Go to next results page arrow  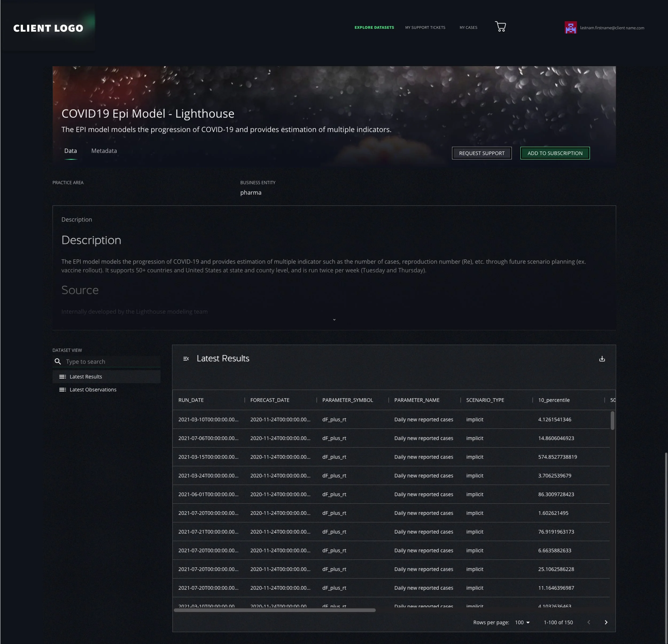point(606,622)
